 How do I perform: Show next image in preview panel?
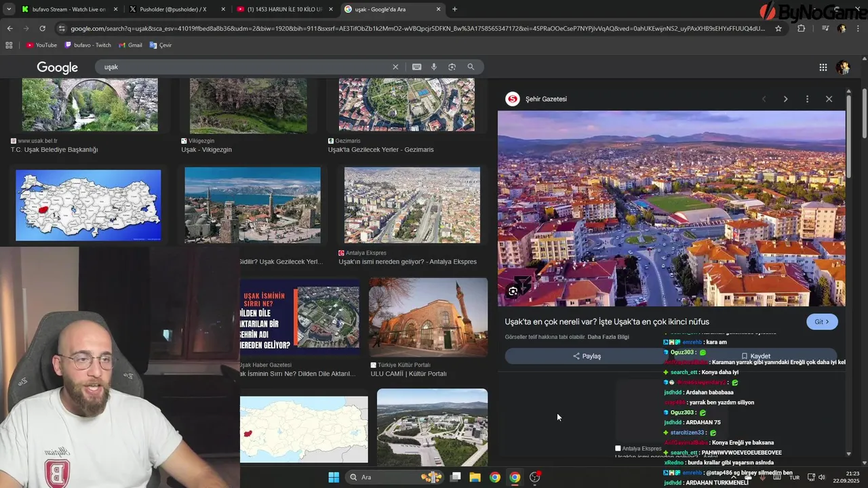pos(785,99)
